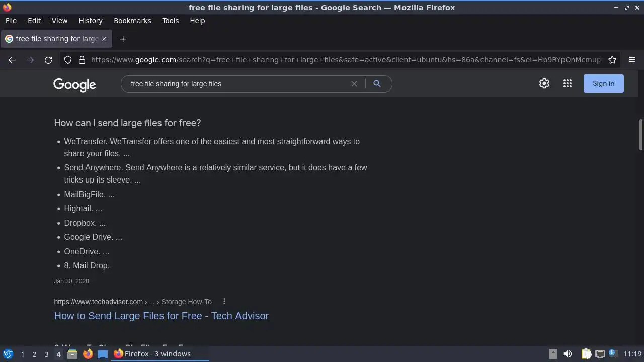Open the View menu

tap(59, 21)
